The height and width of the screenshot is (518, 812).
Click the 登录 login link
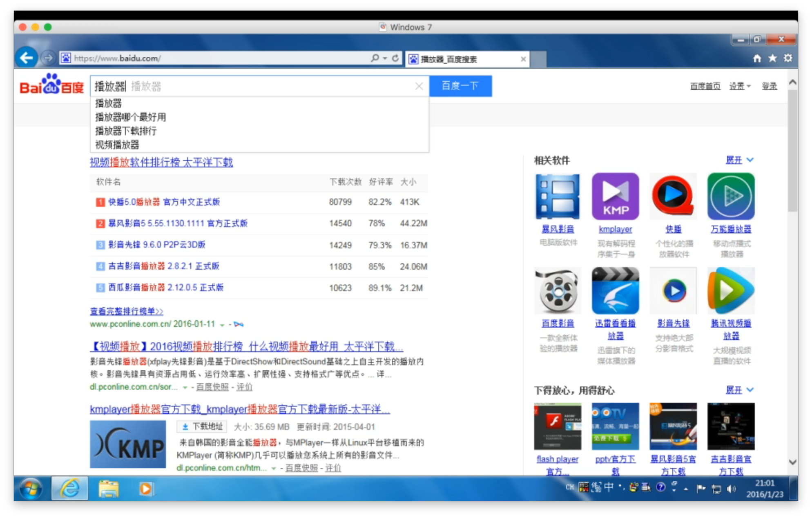(x=769, y=86)
